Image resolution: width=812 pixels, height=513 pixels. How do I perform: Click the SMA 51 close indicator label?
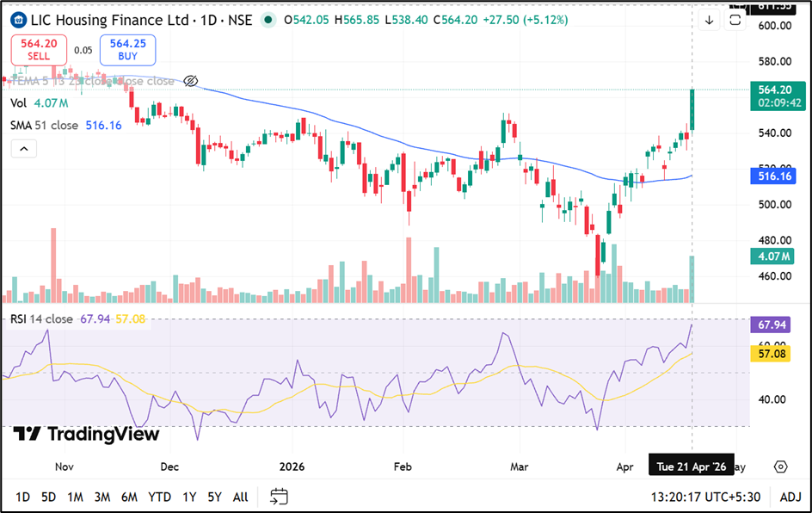tap(44, 126)
